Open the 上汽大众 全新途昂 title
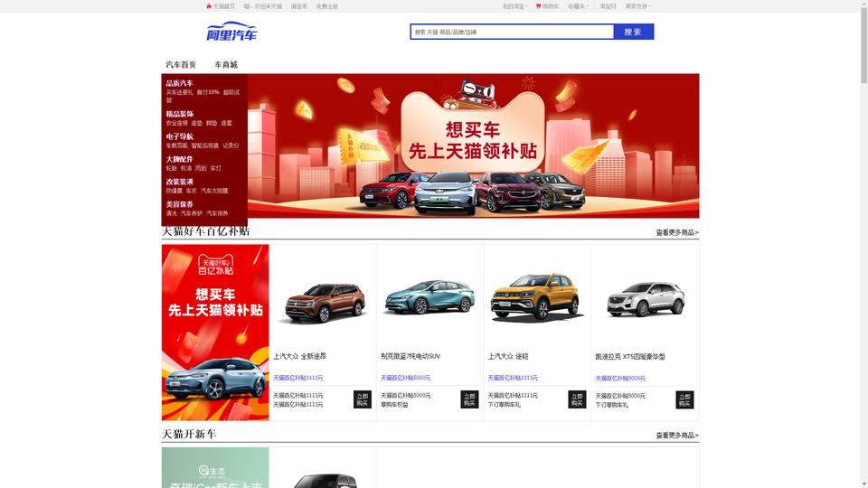868x488 pixels. coord(299,356)
